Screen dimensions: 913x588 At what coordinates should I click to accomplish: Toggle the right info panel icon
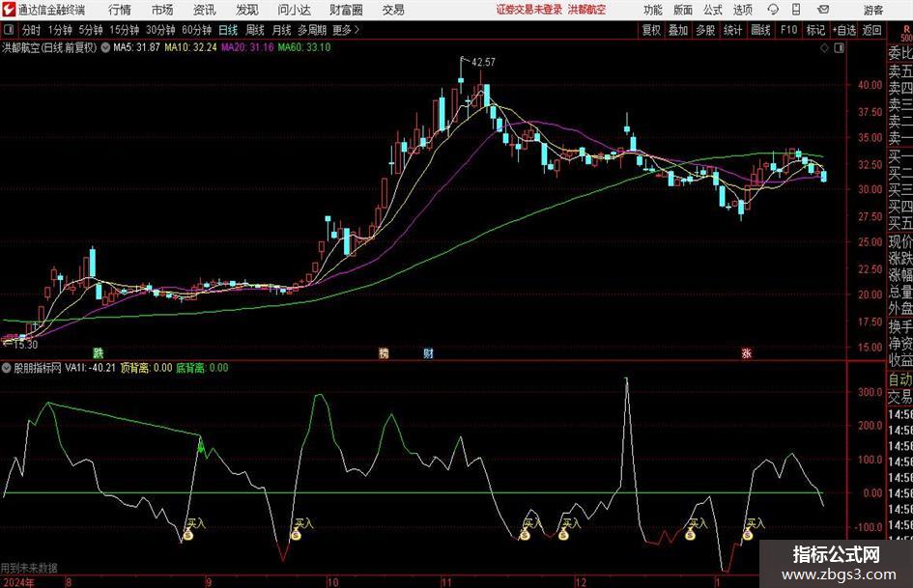839,48
